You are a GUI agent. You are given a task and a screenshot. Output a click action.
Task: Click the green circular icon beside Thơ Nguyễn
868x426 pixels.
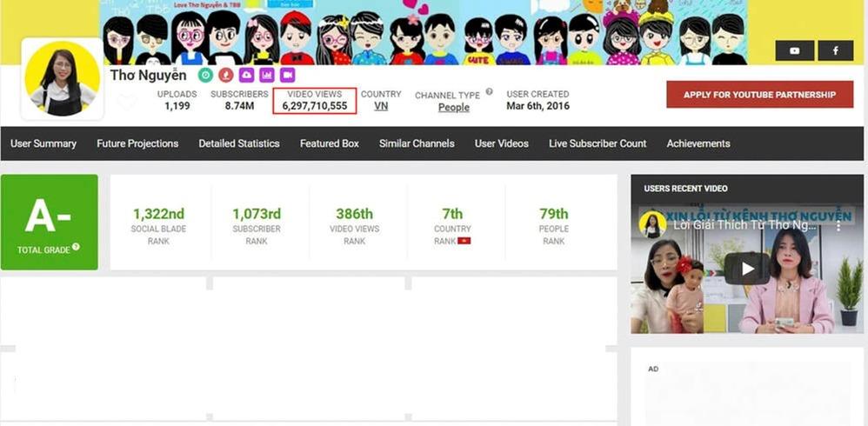(x=205, y=76)
